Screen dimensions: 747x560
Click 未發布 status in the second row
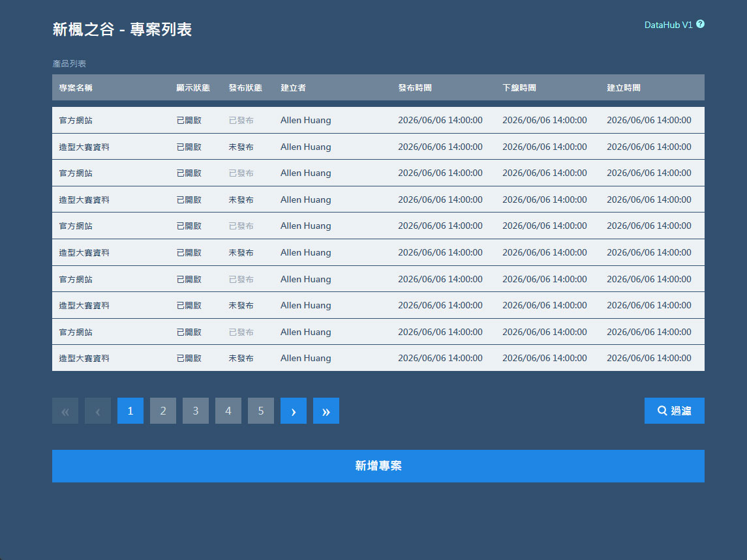[x=241, y=147]
